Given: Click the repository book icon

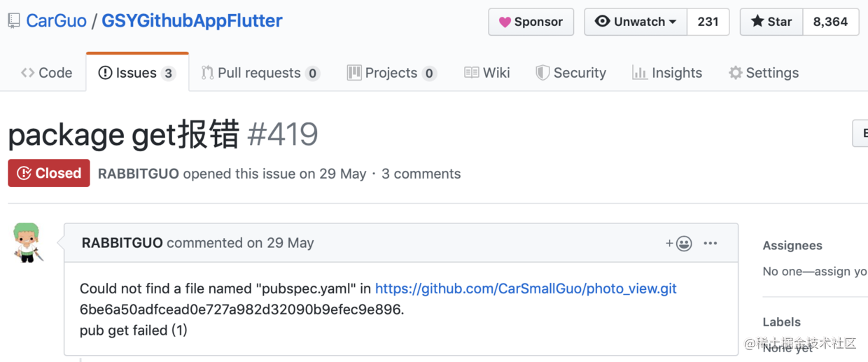Looking at the screenshot, I should coord(14,21).
